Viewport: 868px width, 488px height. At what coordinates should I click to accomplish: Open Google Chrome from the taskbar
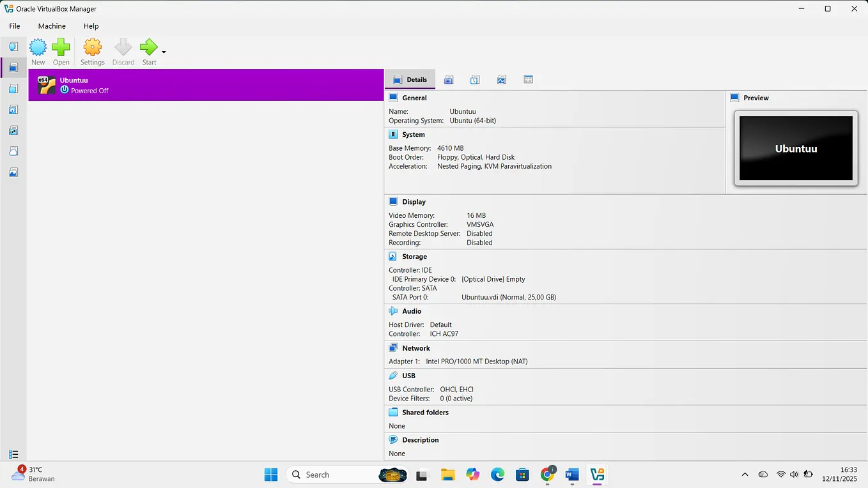coord(548,475)
